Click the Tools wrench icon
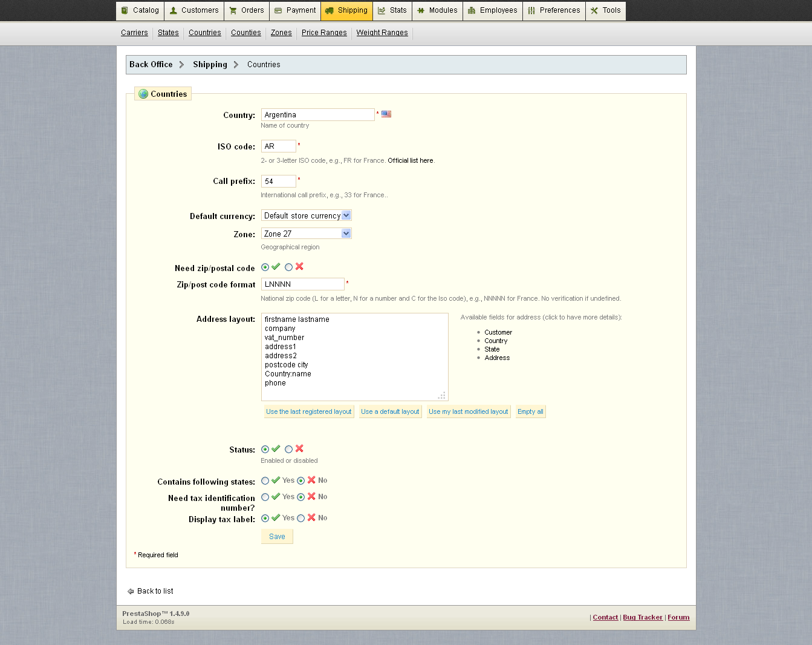 [594, 10]
